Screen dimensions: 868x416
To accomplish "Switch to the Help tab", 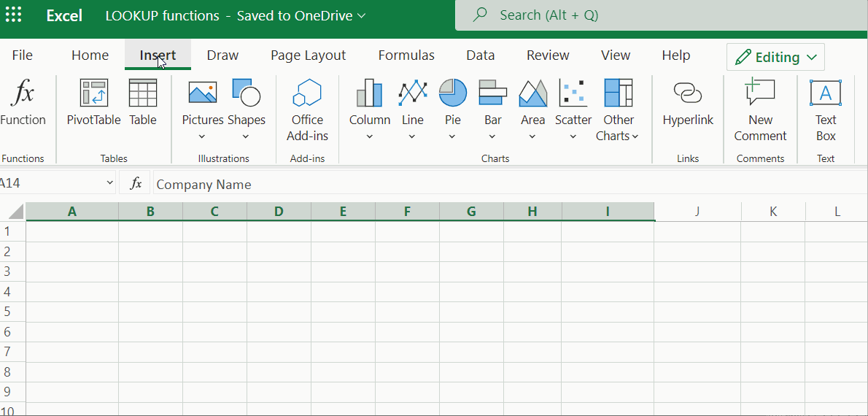I will point(676,55).
